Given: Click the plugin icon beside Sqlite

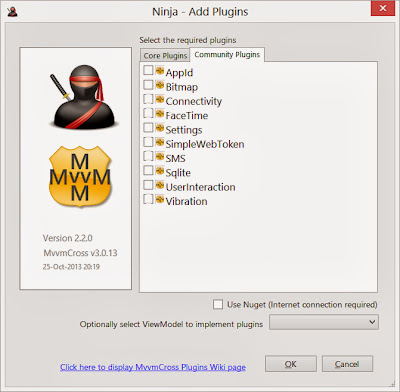Looking at the screenshot, I should pyautogui.click(x=160, y=171).
